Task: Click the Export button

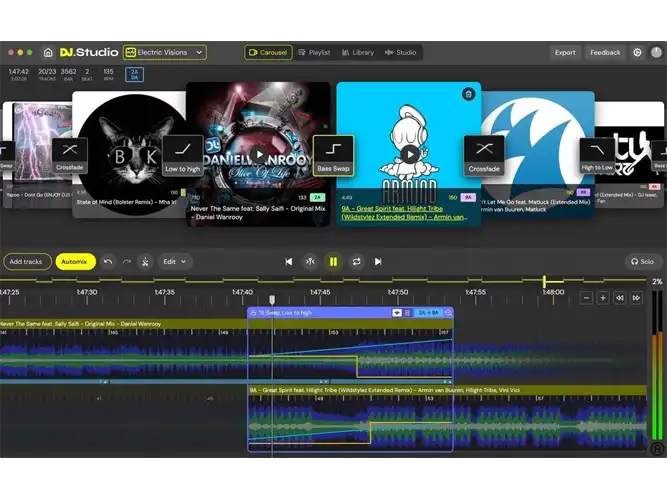Action: coord(565,52)
